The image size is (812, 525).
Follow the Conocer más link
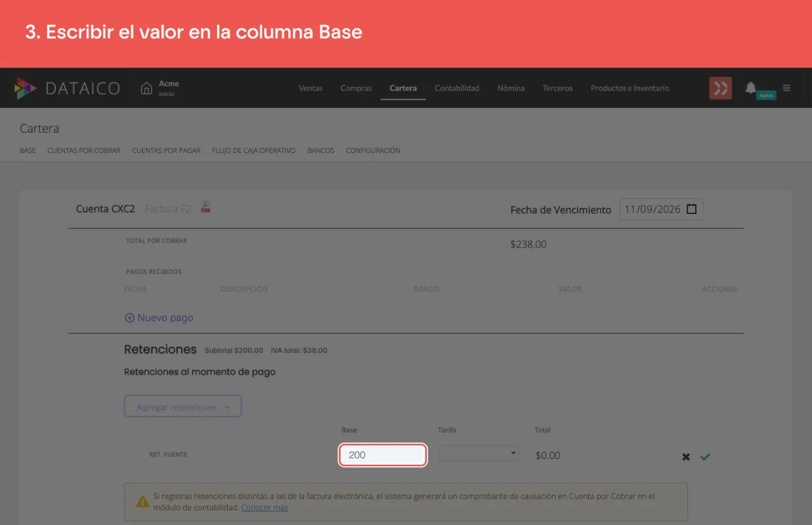265,508
